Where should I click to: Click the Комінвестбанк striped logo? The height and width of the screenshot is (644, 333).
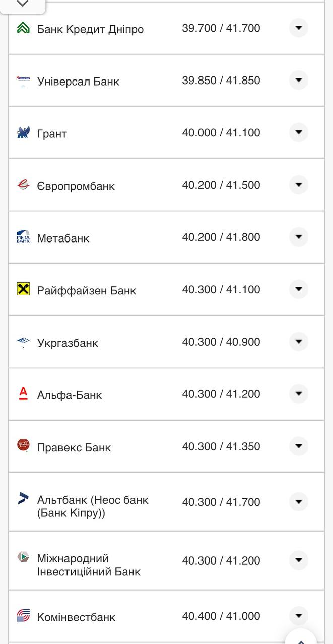pyautogui.click(x=23, y=616)
